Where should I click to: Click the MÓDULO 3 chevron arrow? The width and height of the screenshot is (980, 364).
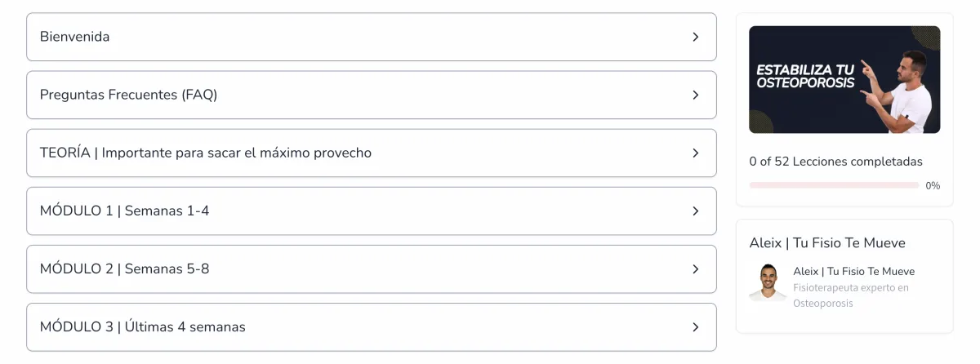pyautogui.click(x=695, y=326)
